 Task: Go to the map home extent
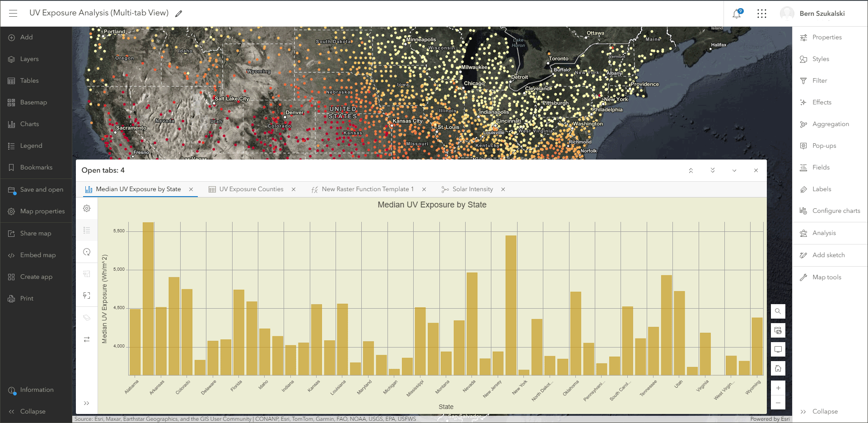tap(778, 368)
